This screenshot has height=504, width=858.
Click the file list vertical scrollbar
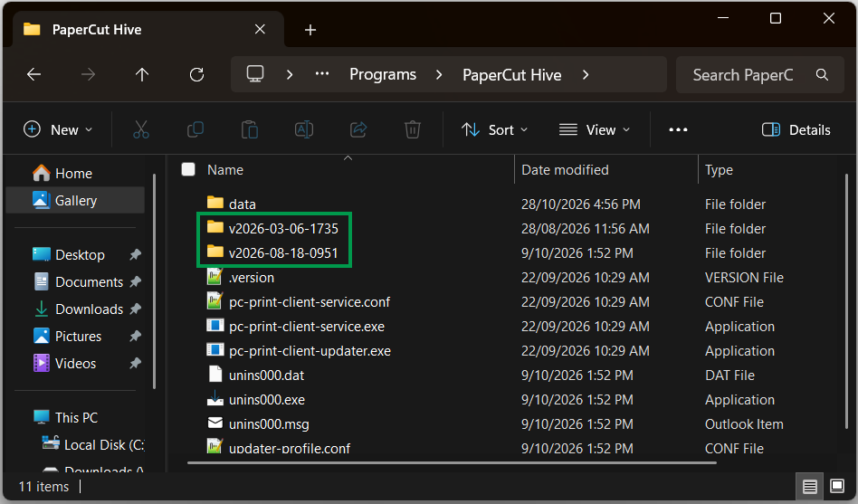pos(846,301)
